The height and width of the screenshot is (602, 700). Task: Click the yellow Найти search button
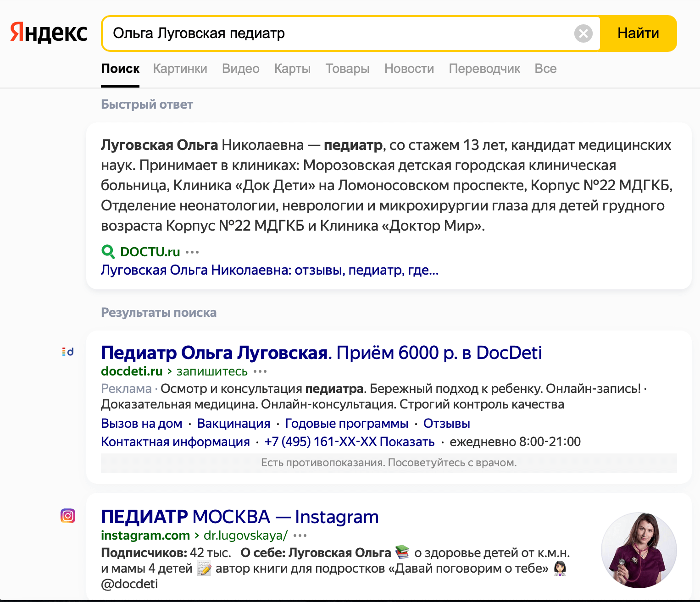638,33
